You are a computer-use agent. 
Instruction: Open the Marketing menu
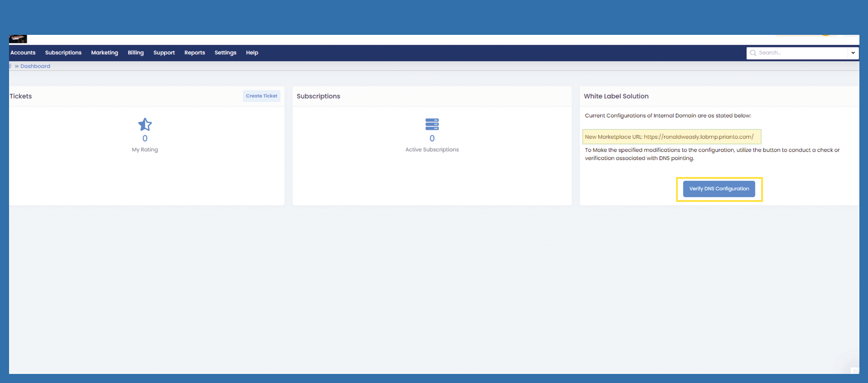pyautogui.click(x=105, y=53)
